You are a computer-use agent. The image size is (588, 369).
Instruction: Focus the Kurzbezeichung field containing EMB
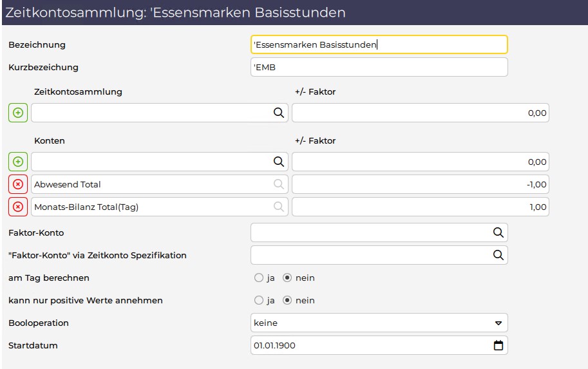[x=379, y=67]
